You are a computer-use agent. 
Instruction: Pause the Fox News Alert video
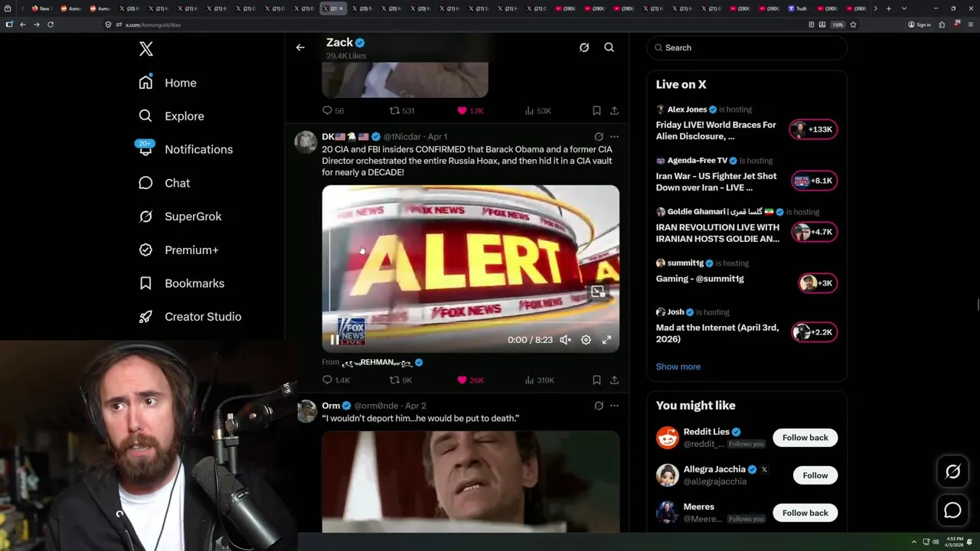pos(335,340)
